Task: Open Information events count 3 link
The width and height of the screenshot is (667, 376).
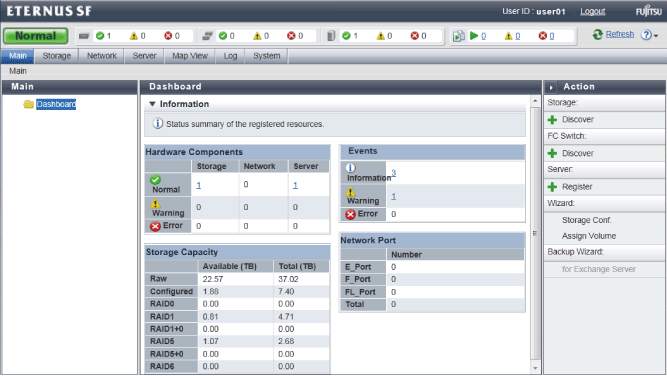Action: point(394,173)
